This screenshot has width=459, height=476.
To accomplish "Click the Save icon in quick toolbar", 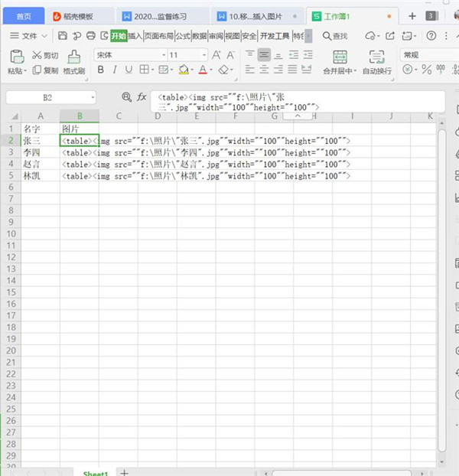I will pyautogui.click(x=63, y=36).
